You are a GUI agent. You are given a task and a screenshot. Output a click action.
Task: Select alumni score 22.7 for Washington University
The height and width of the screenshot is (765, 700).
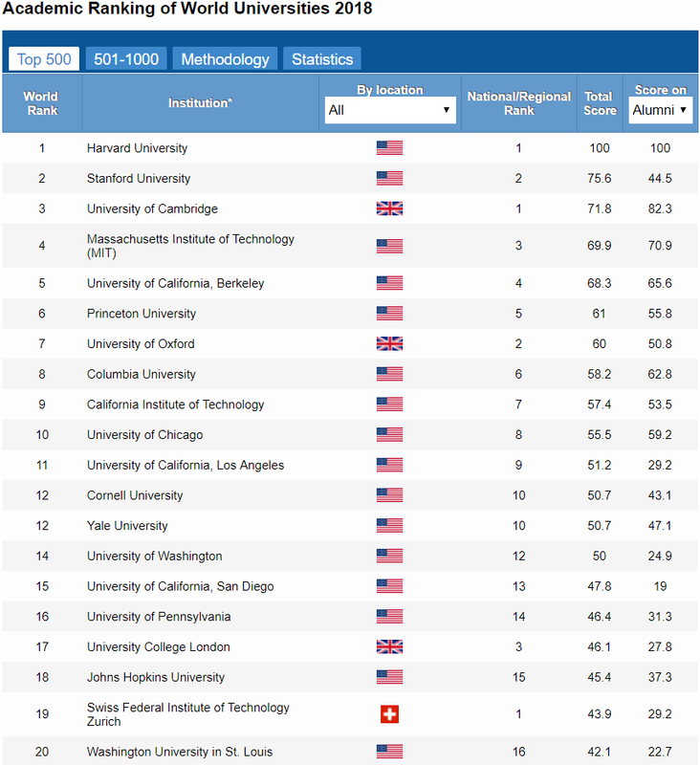point(660,752)
